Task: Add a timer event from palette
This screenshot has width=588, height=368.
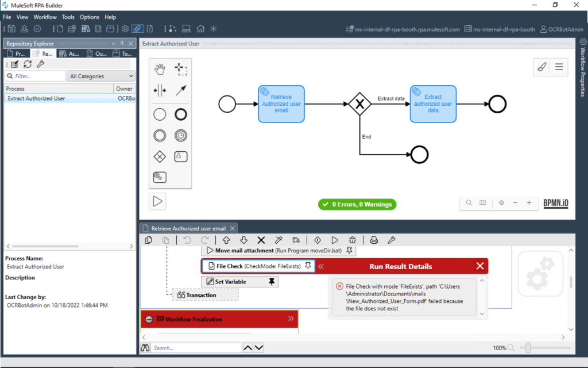Action: coord(181,136)
